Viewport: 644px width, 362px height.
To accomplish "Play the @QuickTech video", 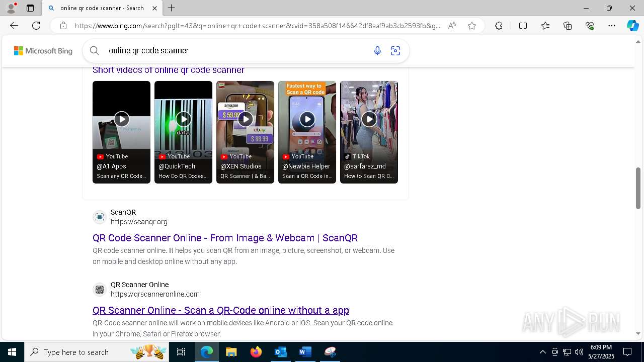I will [183, 132].
